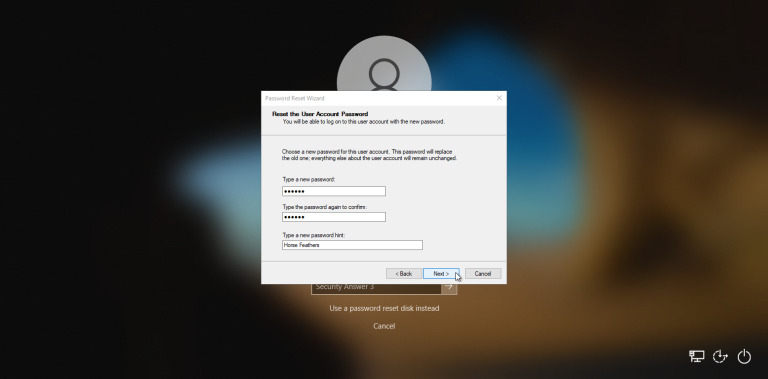The height and width of the screenshot is (379, 768).
Task: Select the Security Answer 3 box
Action: [376, 287]
